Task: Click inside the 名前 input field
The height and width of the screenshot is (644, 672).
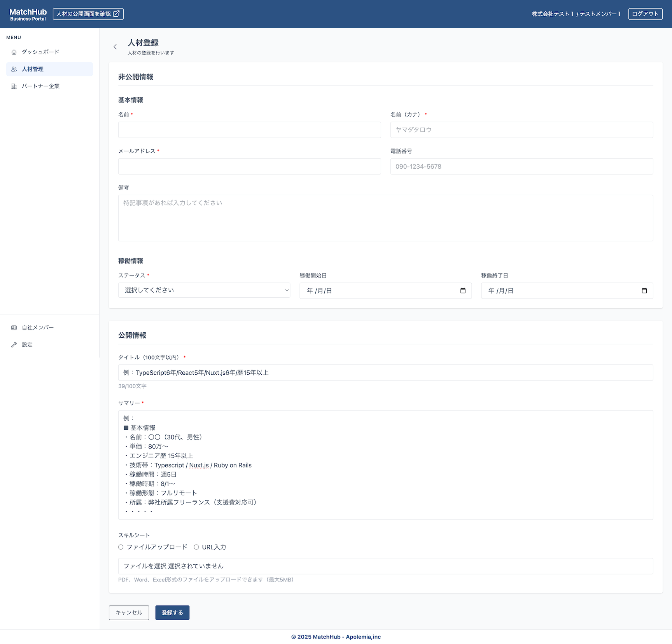Action: click(x=249, y=130)
